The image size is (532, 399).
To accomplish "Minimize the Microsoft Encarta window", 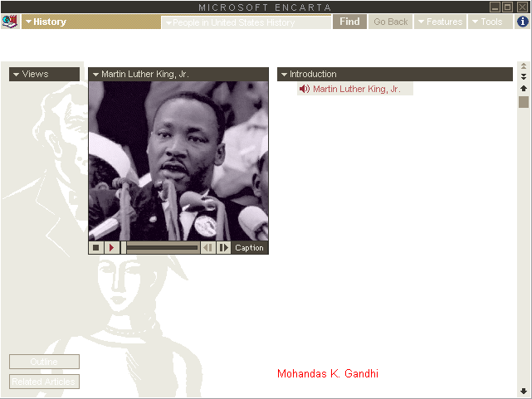I will click(x=495, y=7).
